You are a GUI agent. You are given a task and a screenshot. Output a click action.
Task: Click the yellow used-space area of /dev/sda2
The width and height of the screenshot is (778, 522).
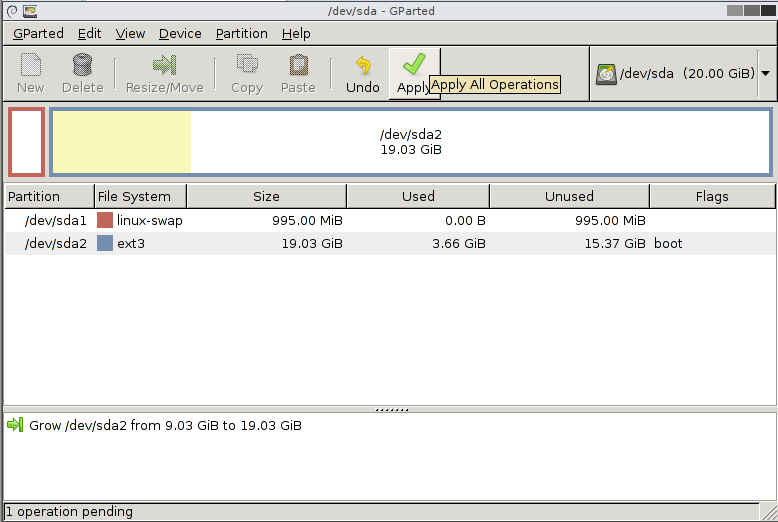coord(122,142)
